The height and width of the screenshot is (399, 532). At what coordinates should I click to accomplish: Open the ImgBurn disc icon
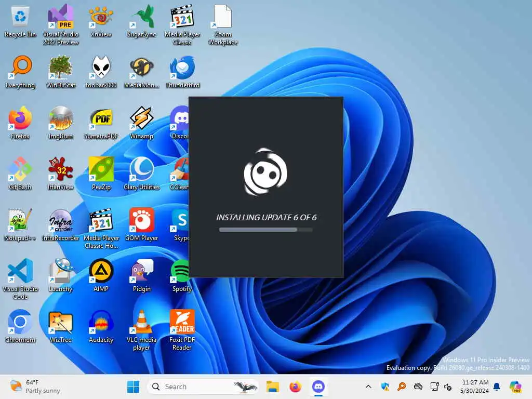[x=61, y=123]
